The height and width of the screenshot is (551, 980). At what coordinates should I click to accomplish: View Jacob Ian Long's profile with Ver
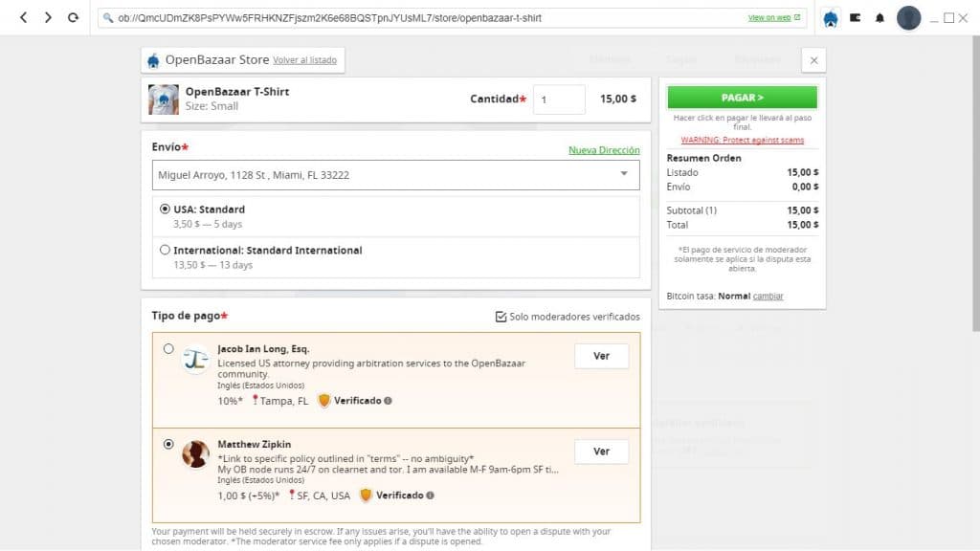[601, 356]
